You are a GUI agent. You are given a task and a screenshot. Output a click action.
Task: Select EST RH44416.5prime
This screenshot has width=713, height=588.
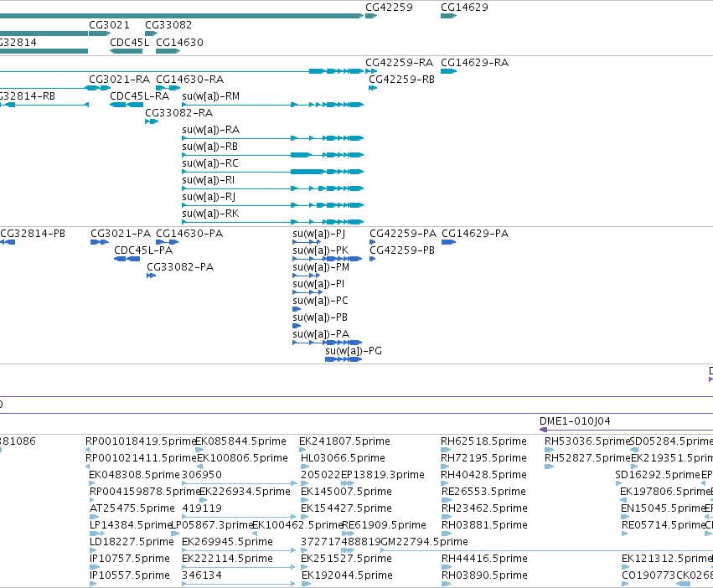coord(484,559)
